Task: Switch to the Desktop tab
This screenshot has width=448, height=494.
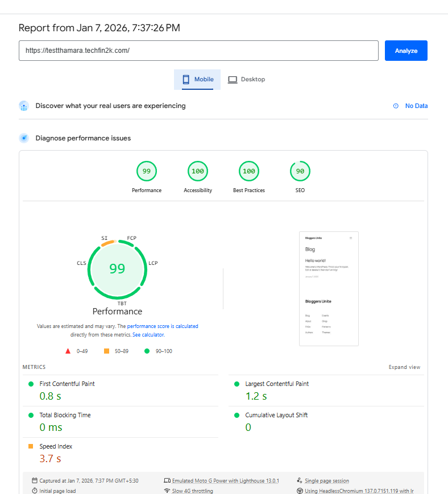Action: [x=246, y=80]
